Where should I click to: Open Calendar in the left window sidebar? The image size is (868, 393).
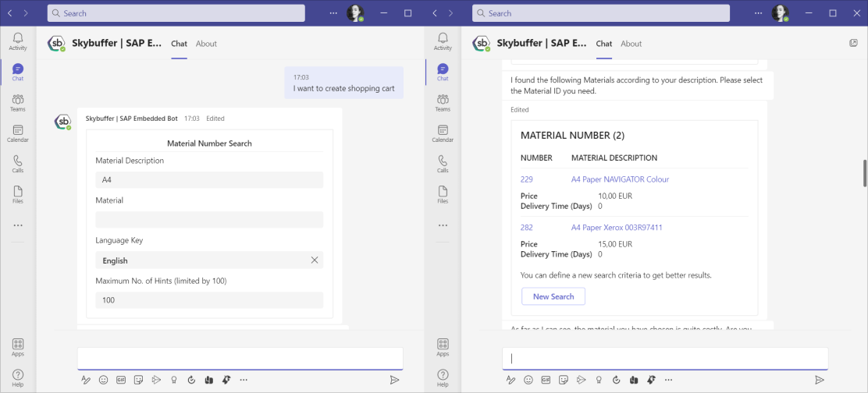coord(18,134)
